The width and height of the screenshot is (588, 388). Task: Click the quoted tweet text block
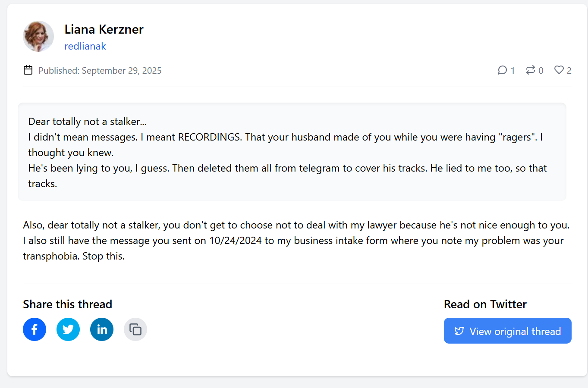click(x=292, y=152)
